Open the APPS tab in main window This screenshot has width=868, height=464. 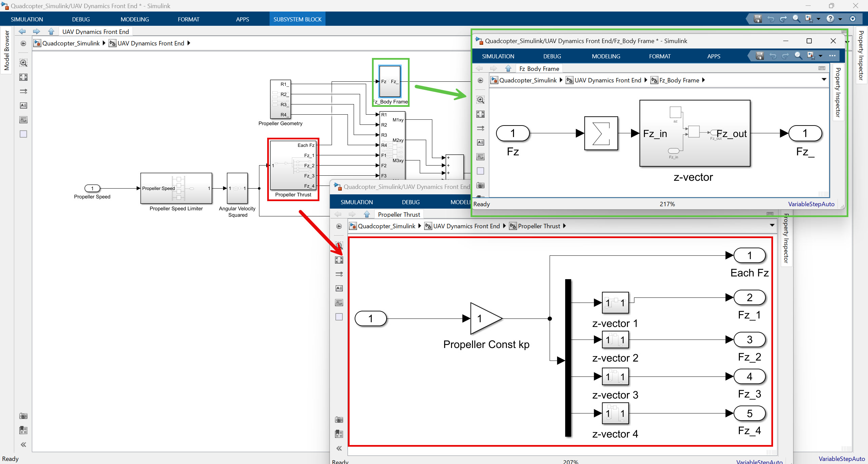(242, 19)
